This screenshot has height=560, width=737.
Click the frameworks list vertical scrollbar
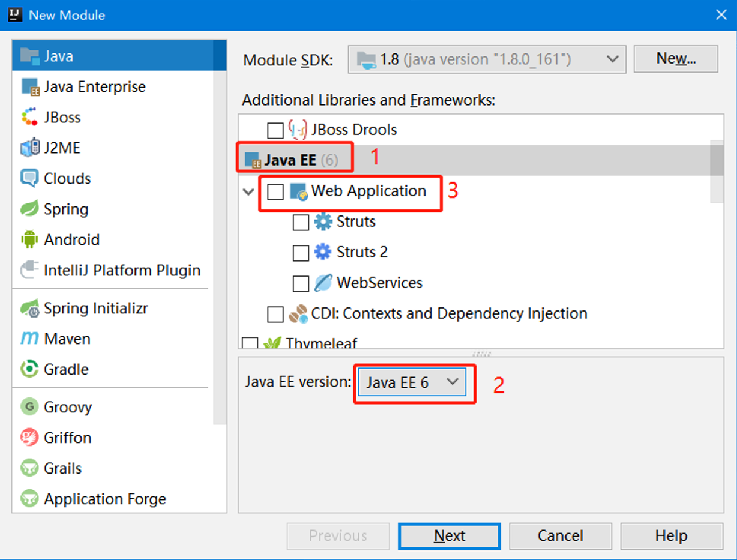click(717, 171)
